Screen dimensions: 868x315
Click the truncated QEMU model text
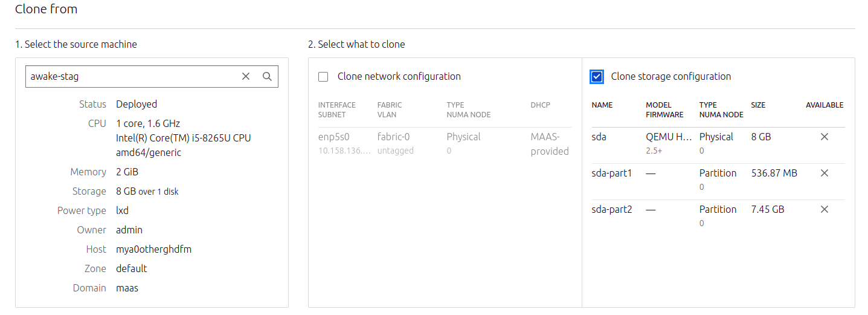[x=668, y=137]
